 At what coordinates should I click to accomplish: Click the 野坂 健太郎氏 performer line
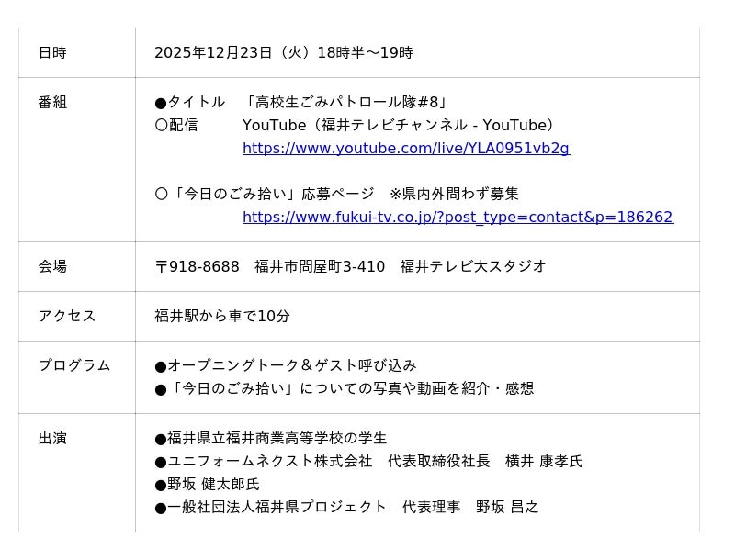[207, 485]
